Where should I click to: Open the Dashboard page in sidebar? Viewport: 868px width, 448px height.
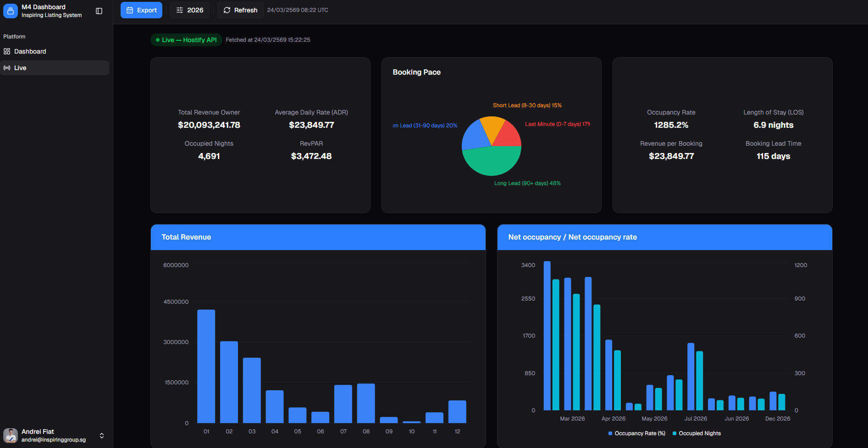pos(55,51)
